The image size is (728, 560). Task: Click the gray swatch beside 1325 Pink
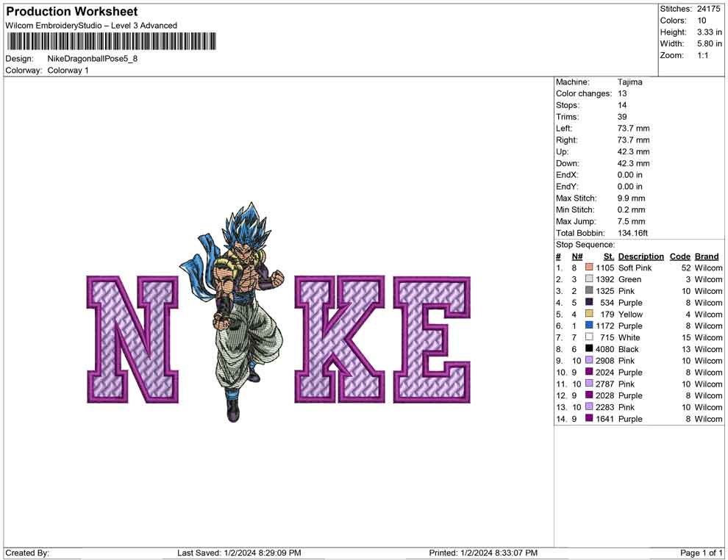(589, 290)
